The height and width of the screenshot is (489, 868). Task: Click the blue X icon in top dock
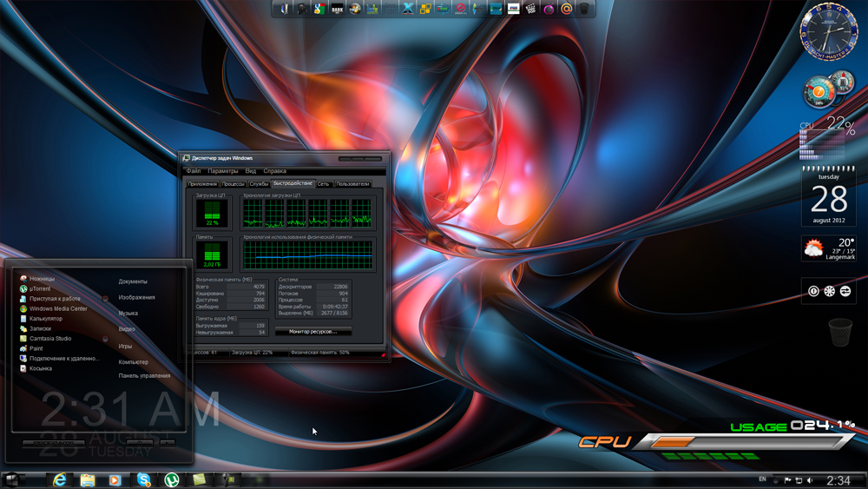pos(408,9)
